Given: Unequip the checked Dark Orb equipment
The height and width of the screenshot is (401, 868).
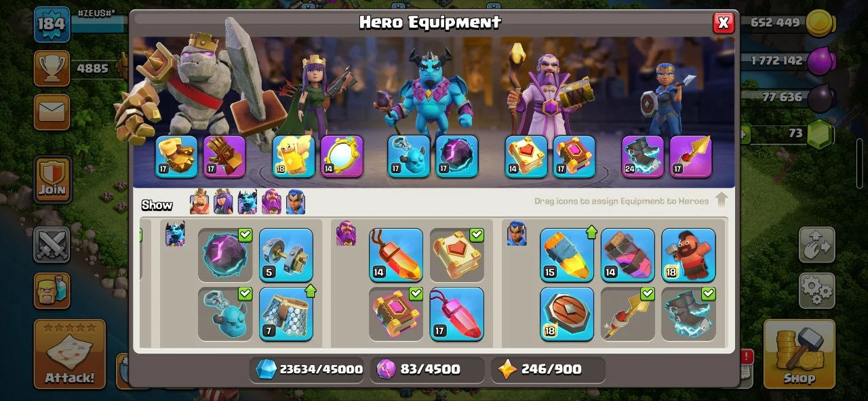Looking at the screenshot, I should click(225, 255).
